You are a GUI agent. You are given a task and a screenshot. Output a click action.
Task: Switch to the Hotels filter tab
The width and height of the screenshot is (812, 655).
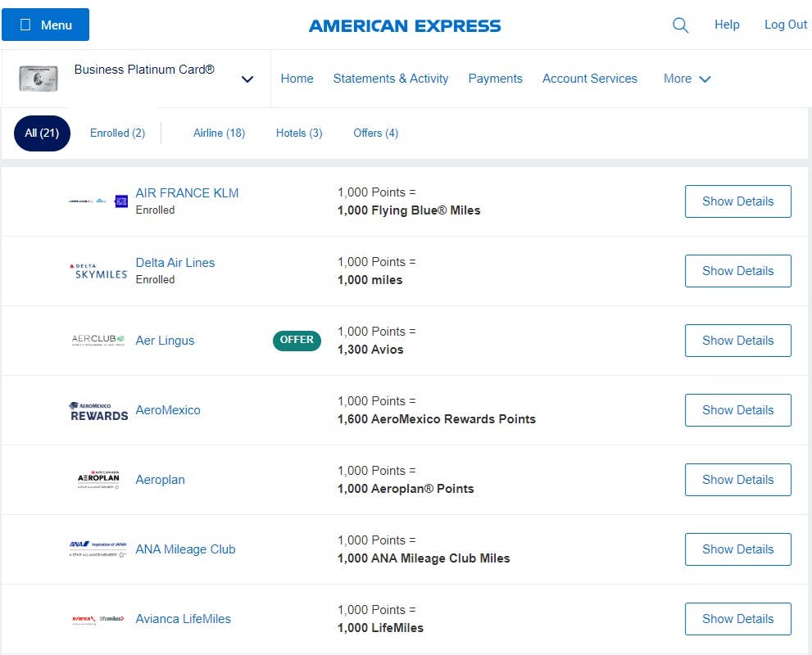point(298,133)
